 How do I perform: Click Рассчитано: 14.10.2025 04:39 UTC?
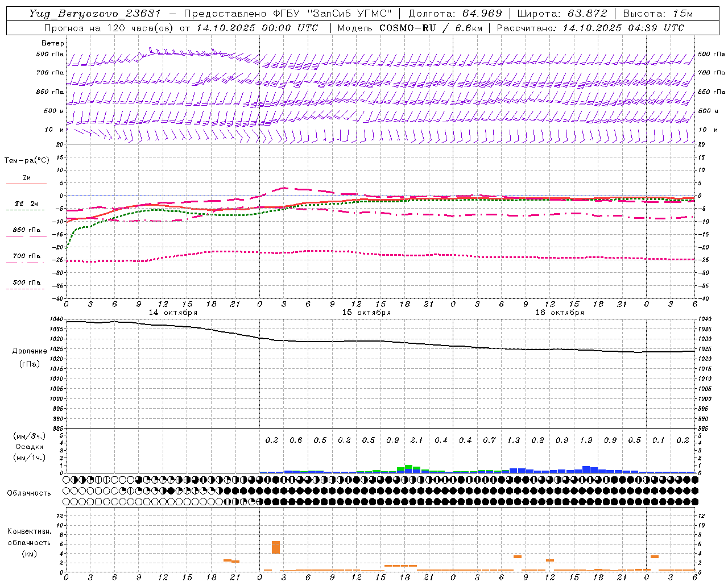590,28
